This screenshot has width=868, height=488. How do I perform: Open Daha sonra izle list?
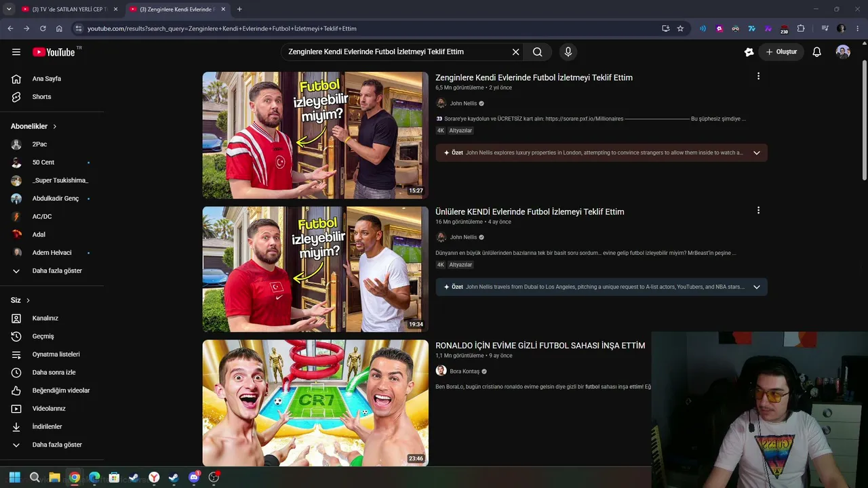52,373
